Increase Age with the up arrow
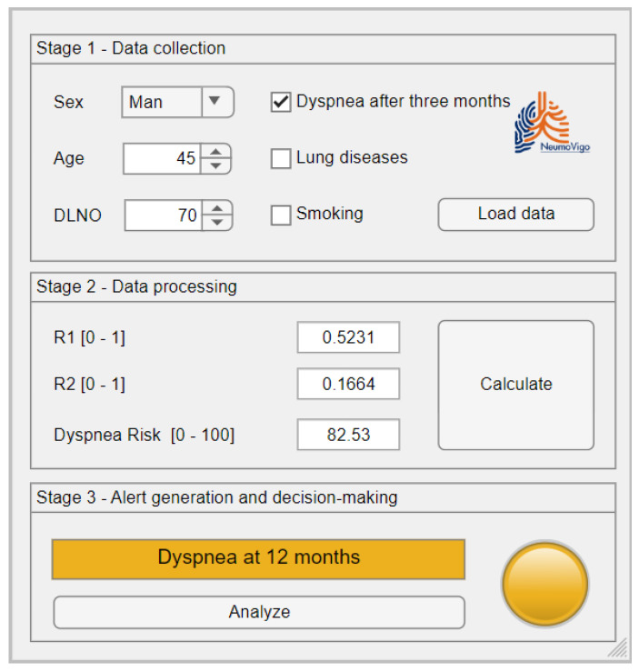The width and height of the screenshot is (639, 672). [215, 152]
